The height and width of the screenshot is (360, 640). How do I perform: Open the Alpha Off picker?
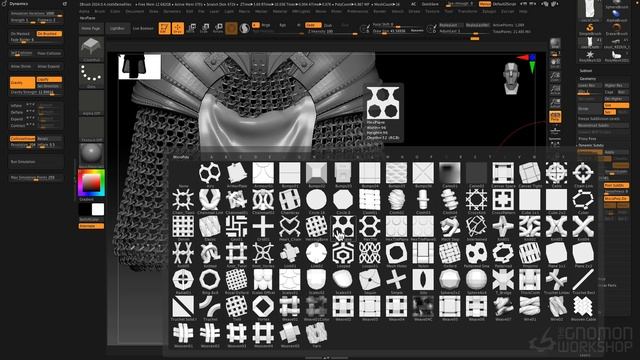[x=91, y=102]
